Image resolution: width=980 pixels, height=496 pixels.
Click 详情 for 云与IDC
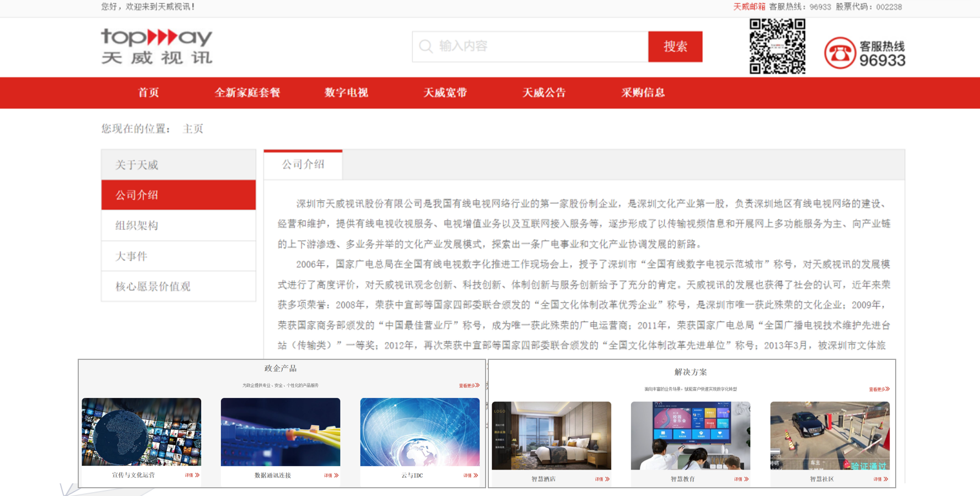[x=471, y=475]
